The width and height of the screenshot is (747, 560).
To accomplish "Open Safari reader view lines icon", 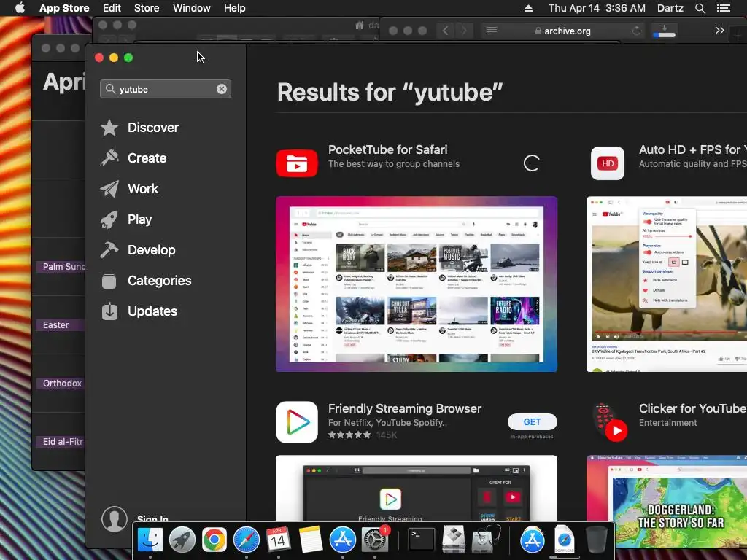I will tap(492, 31).
